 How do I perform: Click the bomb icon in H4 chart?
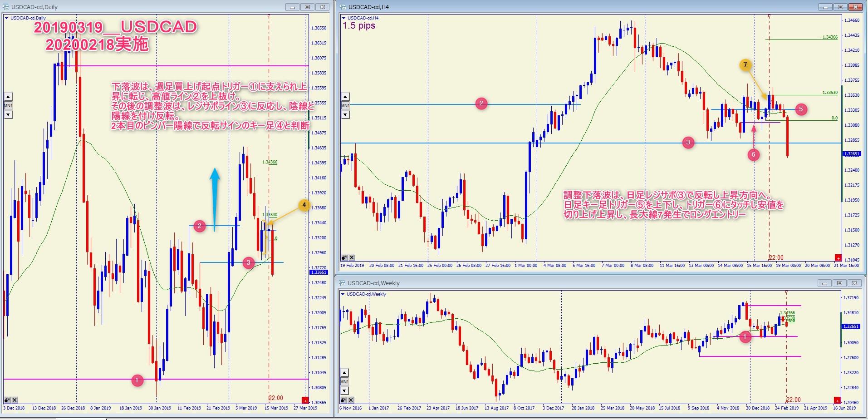[x=344, y=257]
